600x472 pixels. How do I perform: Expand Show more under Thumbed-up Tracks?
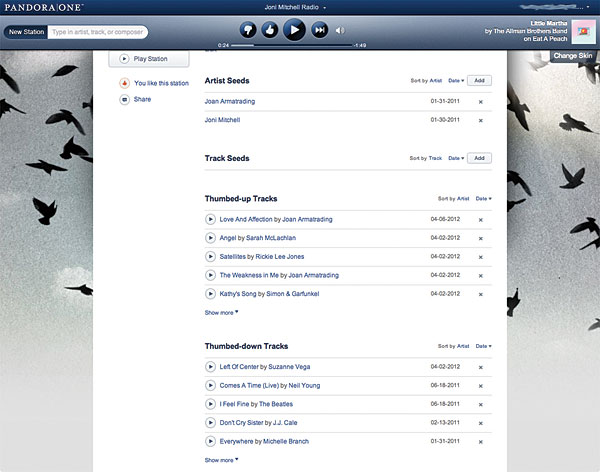click(x=221, y=312)
